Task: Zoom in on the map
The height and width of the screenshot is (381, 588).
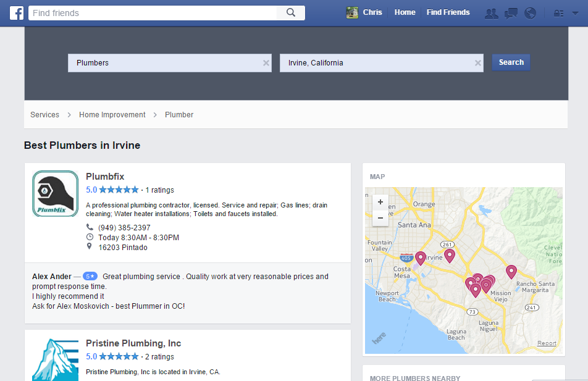Action: click(x=380, y=202)
